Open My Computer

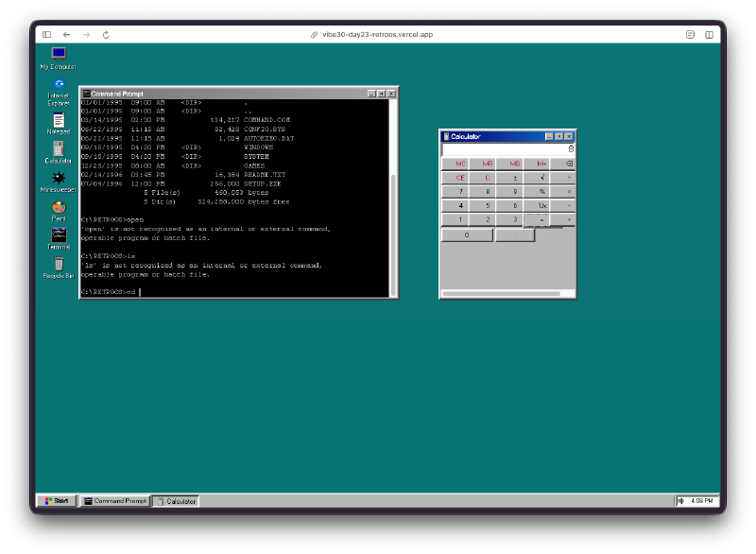click(58, 55)
